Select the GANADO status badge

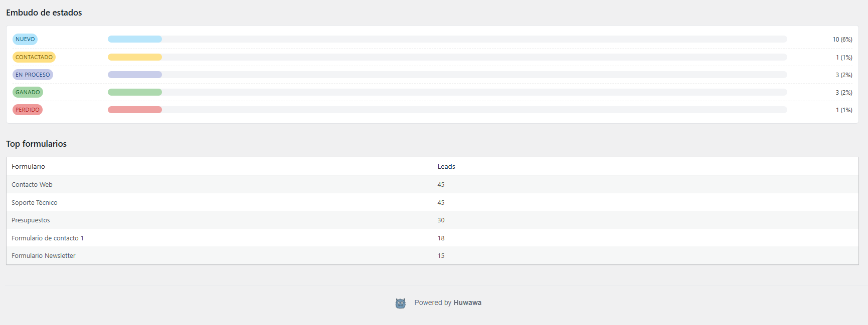[x=28, y=92]
